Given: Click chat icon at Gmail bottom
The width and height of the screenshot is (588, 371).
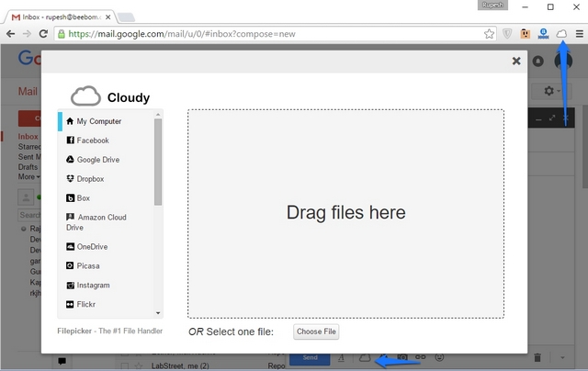Looking at the screenshot, I should pos(62,361).
